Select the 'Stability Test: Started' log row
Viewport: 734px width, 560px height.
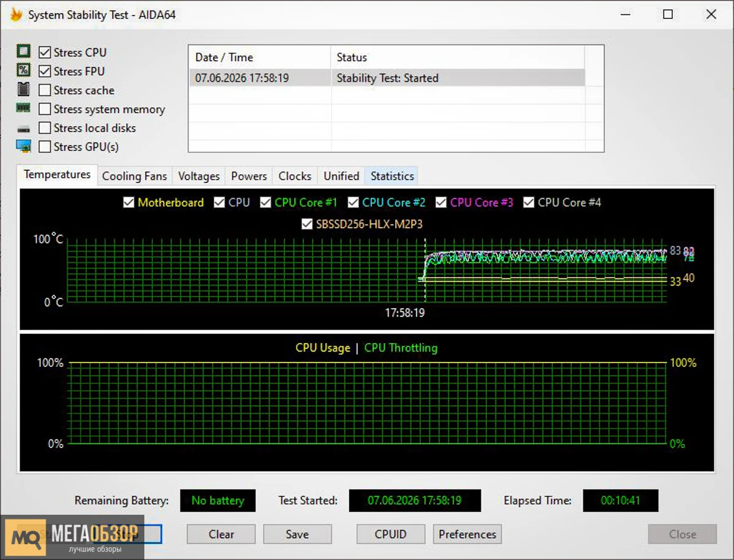(x=387, y=78)
